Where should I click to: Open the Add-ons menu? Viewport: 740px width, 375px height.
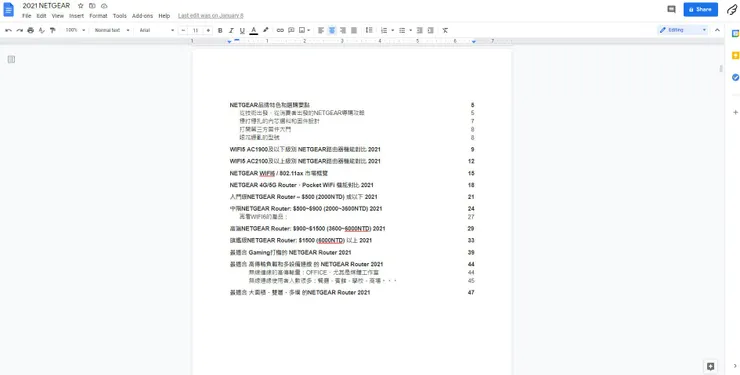point(142,16)
